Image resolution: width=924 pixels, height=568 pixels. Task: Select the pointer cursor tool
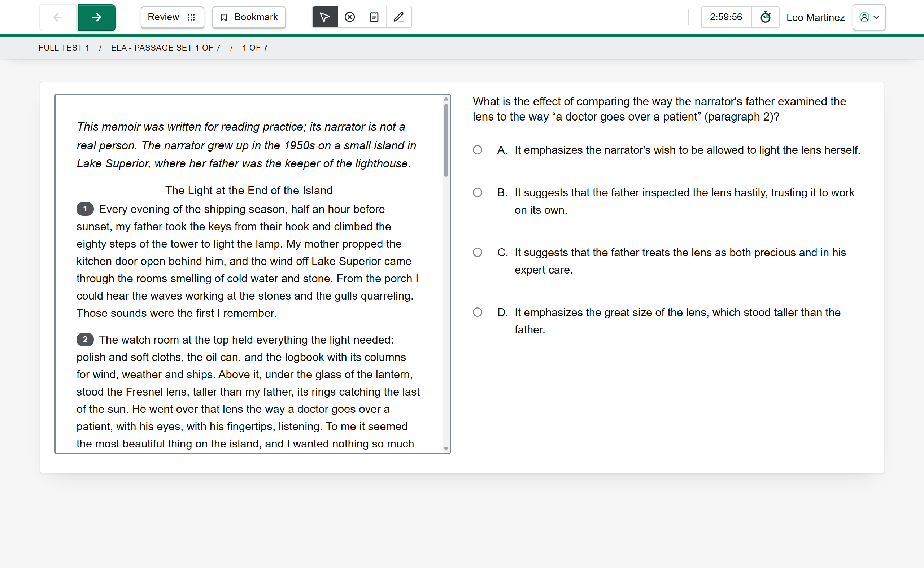pyautogui.click(x=325, y=17)
